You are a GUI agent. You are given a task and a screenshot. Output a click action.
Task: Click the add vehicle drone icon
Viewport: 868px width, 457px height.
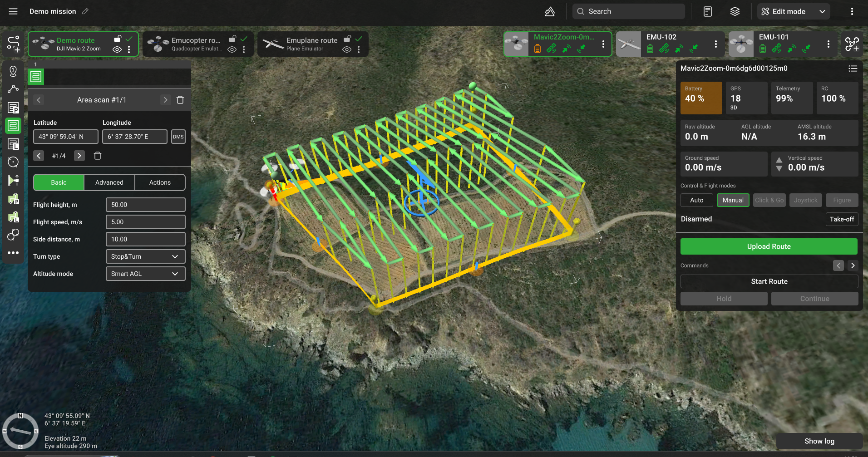(x=852, y=44)
